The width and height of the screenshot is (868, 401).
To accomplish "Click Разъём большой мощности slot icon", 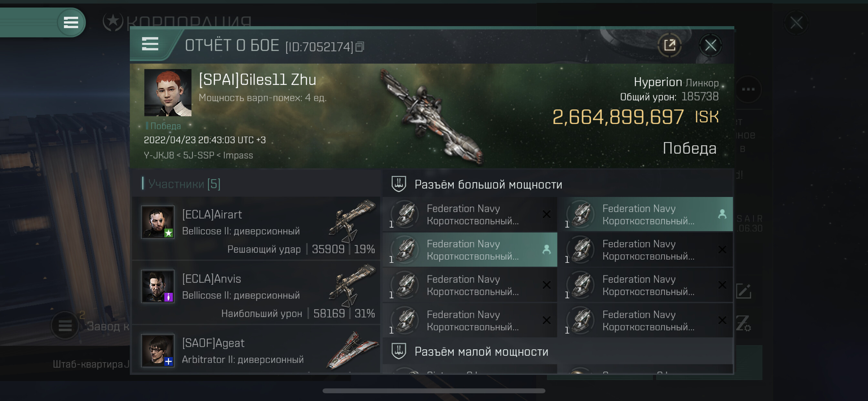I will [398, 184].
